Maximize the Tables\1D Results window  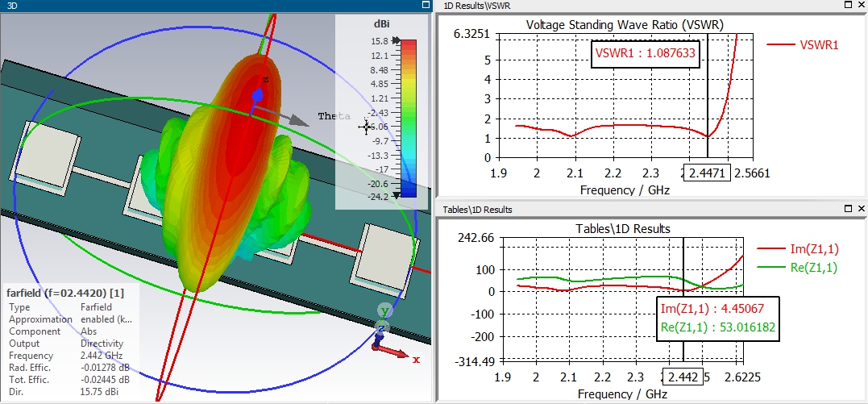(x=849, y=209)
